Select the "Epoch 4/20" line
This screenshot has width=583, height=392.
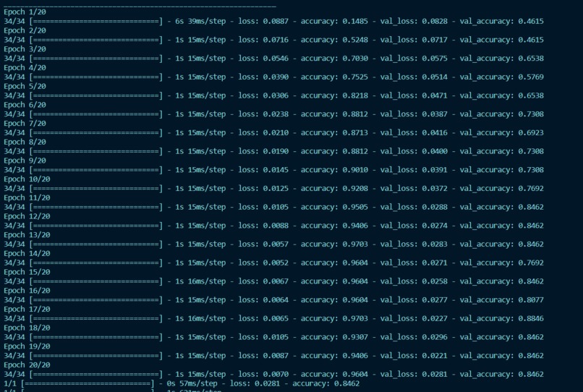[x=25, y=68]
